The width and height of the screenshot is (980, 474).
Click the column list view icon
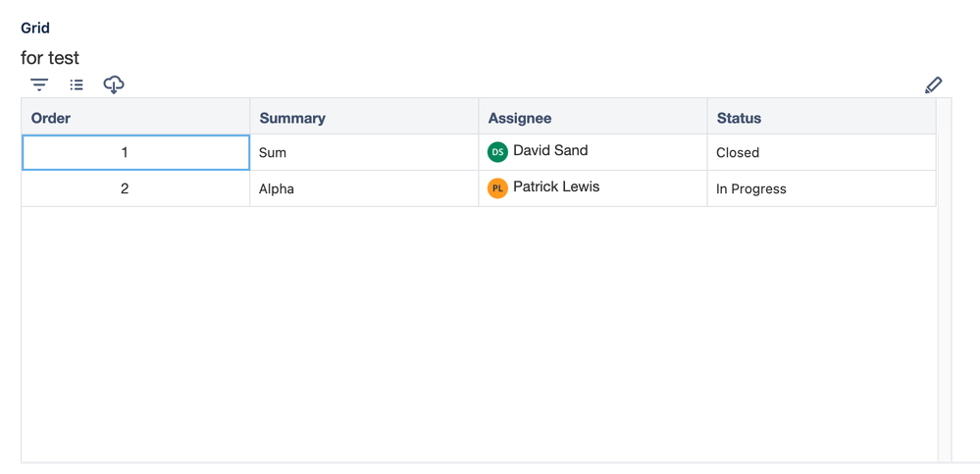[77, 85]
